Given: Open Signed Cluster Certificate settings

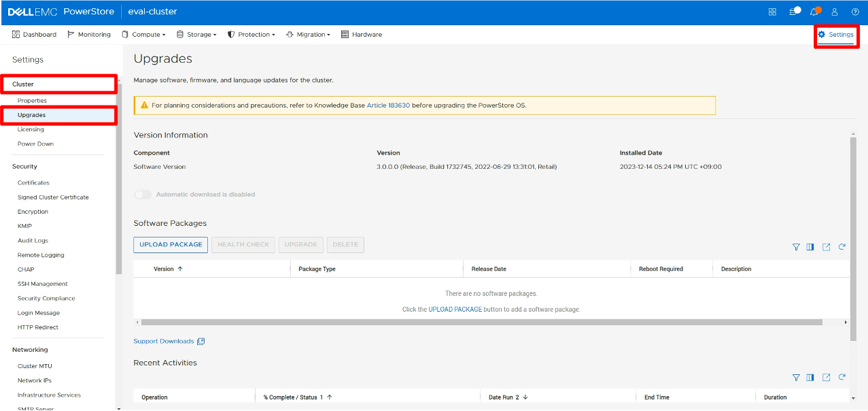Looking at the screenshot, I should 53,197.
